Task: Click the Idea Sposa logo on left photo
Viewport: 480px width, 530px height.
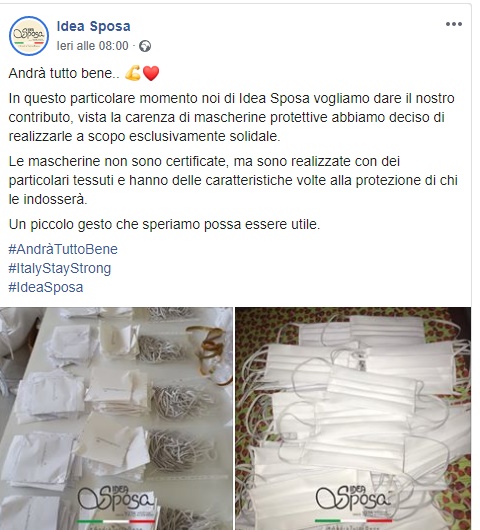Action: click(116, 502)
